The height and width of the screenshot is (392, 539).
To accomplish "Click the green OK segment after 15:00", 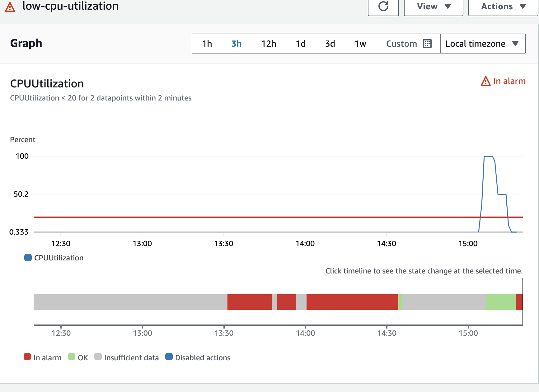I will coord(500,302).
